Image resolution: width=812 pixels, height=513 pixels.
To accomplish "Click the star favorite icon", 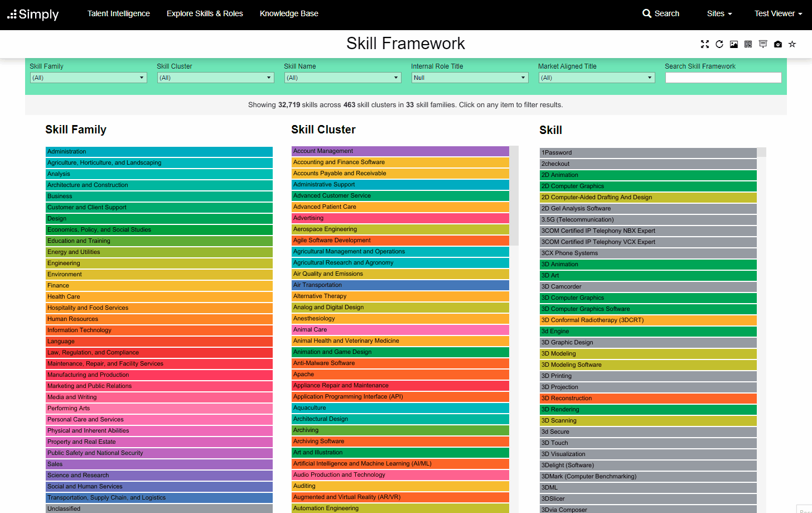I will tap(792, 44).
